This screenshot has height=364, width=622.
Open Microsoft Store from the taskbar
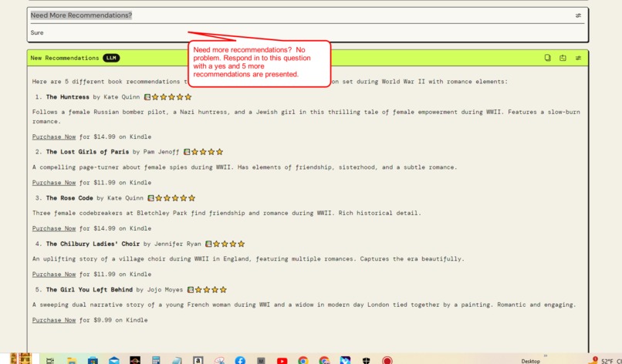point(93,360)
